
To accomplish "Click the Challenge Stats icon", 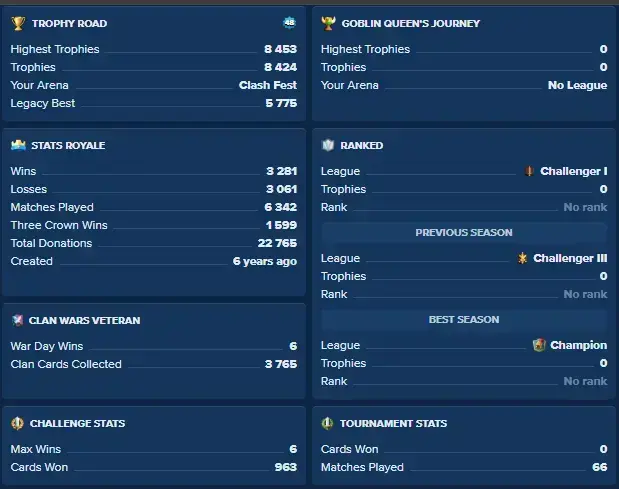I will click(17, 423).
